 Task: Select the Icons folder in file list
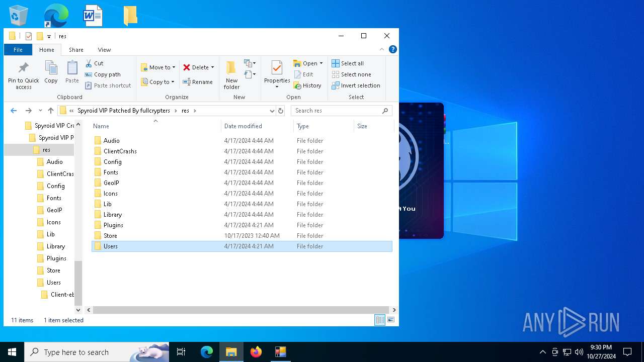[242, 194]
